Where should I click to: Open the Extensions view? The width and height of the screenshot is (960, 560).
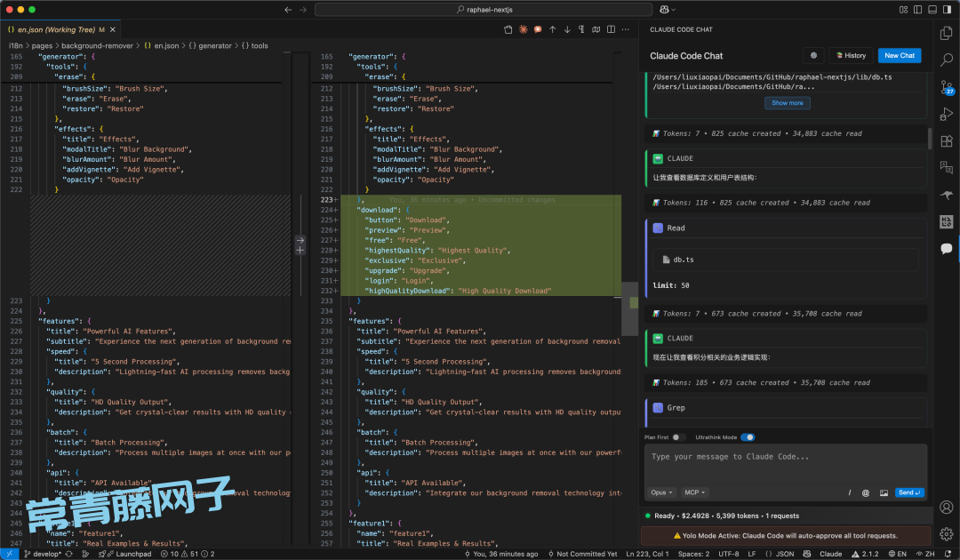point(946,140)
